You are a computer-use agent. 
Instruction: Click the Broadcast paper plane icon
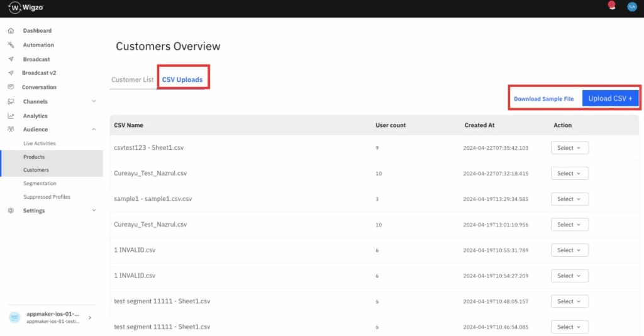[11, 59]
